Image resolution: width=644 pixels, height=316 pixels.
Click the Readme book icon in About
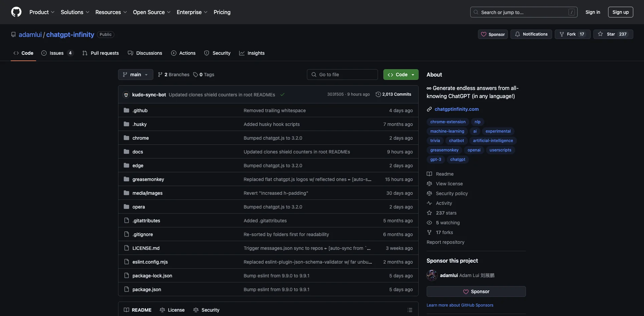pos(429,174)
